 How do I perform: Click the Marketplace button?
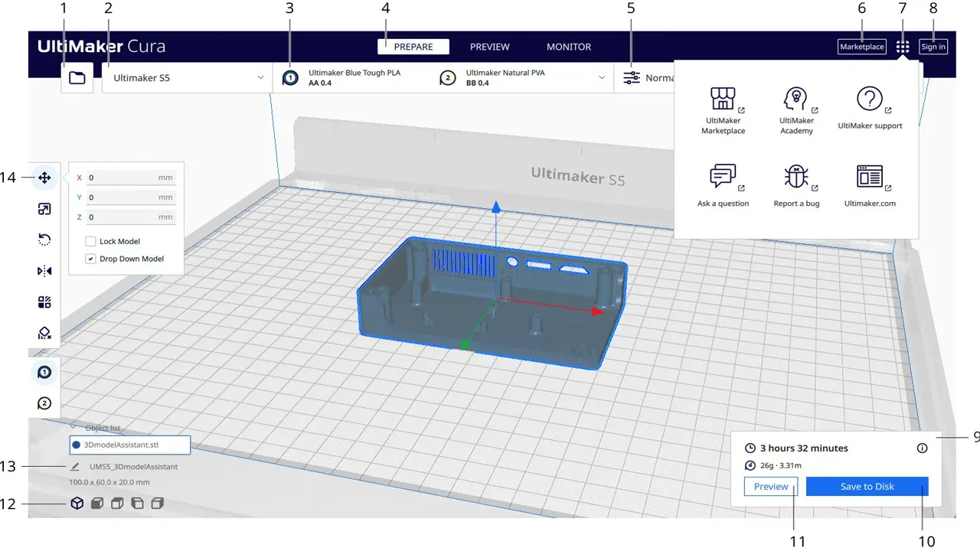tap(862, 47)
